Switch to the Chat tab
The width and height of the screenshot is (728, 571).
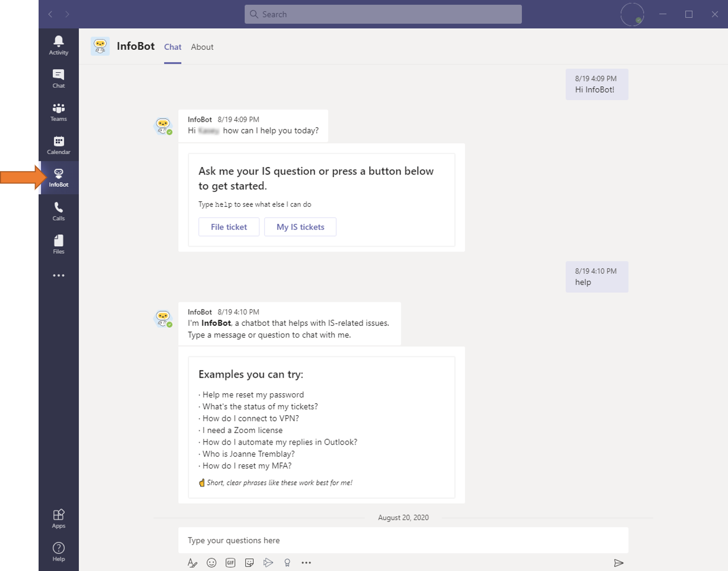tap(173, 47)
